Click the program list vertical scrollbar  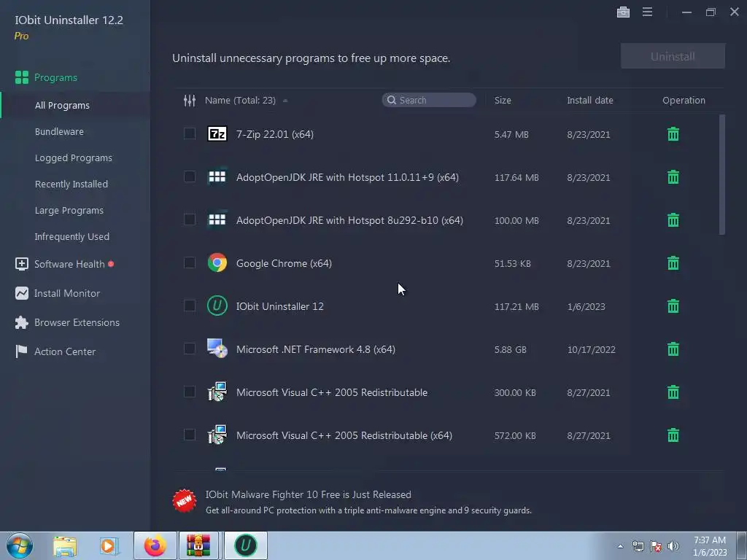pos(721,174)
